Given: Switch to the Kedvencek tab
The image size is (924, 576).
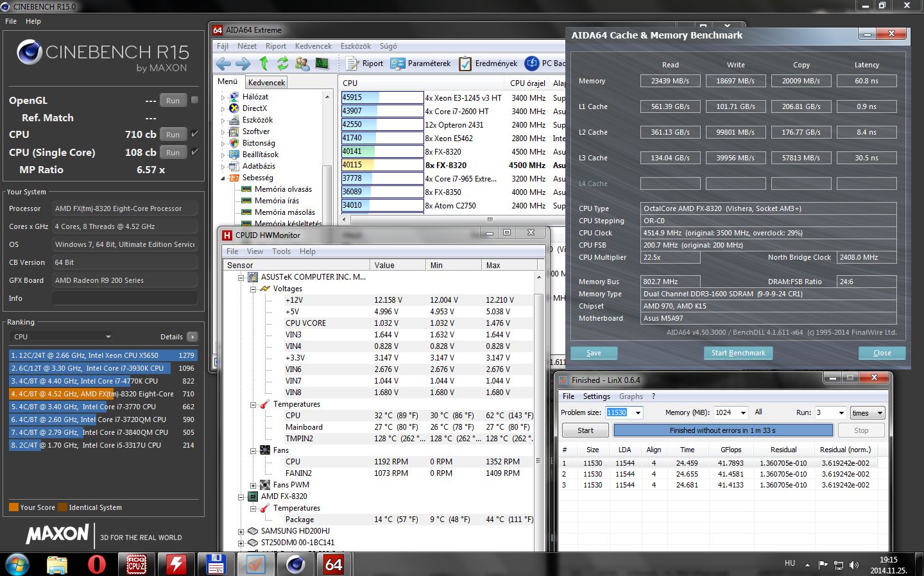Looking at the screenshot, I should pyautogui.click(x=266, y=83).
